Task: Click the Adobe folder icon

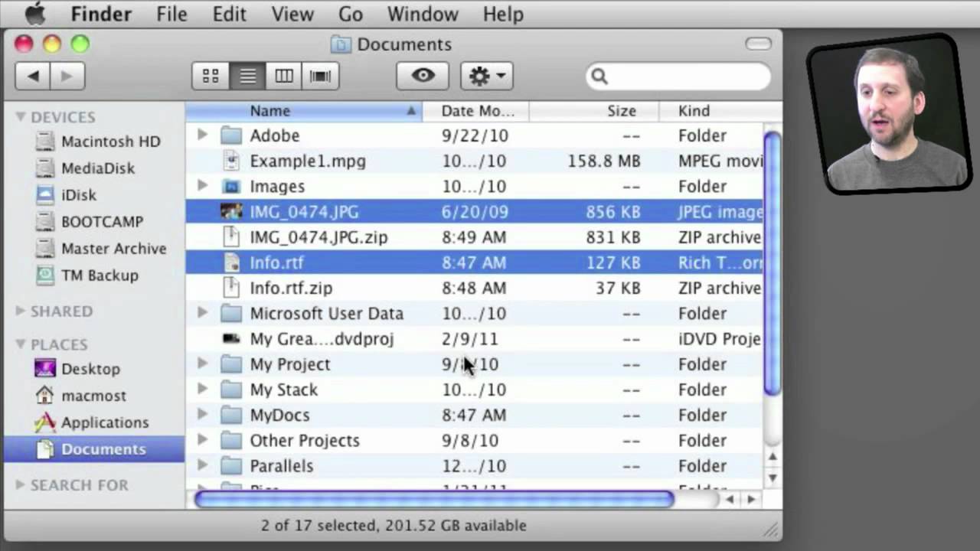Action: click(x=230, y=135)
